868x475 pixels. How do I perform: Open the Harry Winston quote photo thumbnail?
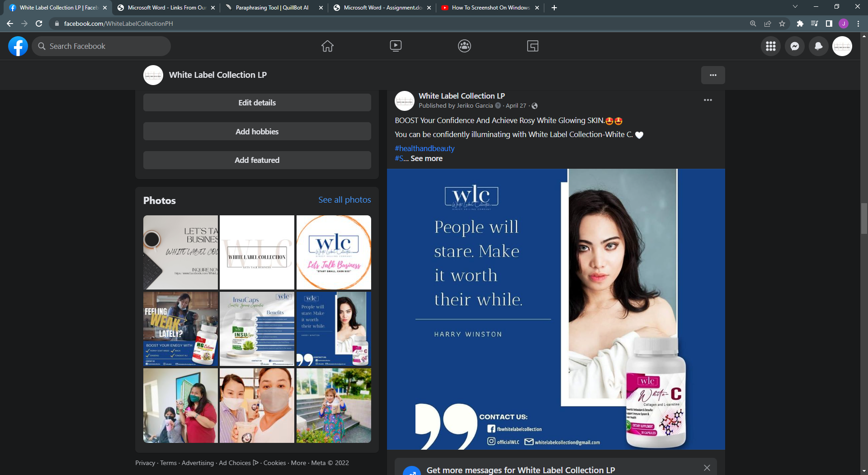(x=334, y=329)
